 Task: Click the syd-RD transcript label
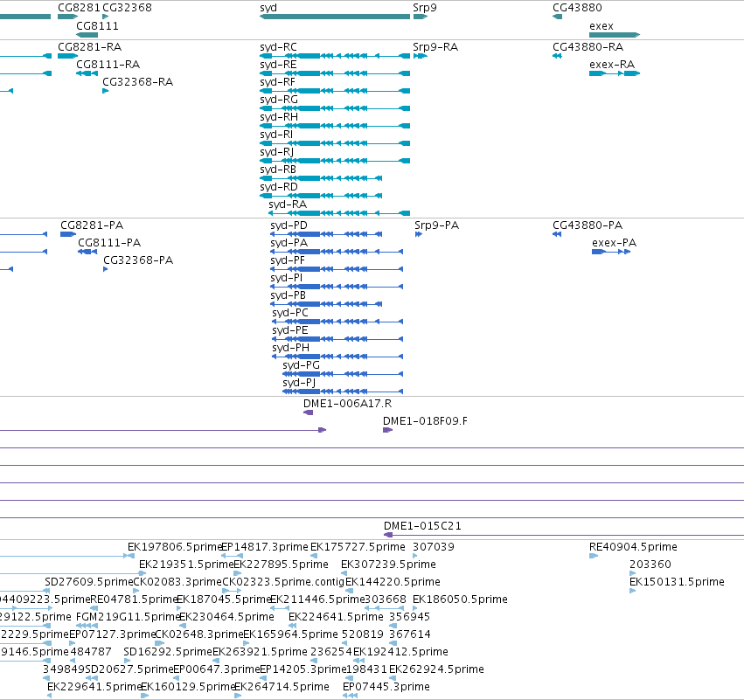(x=279, y=187)
